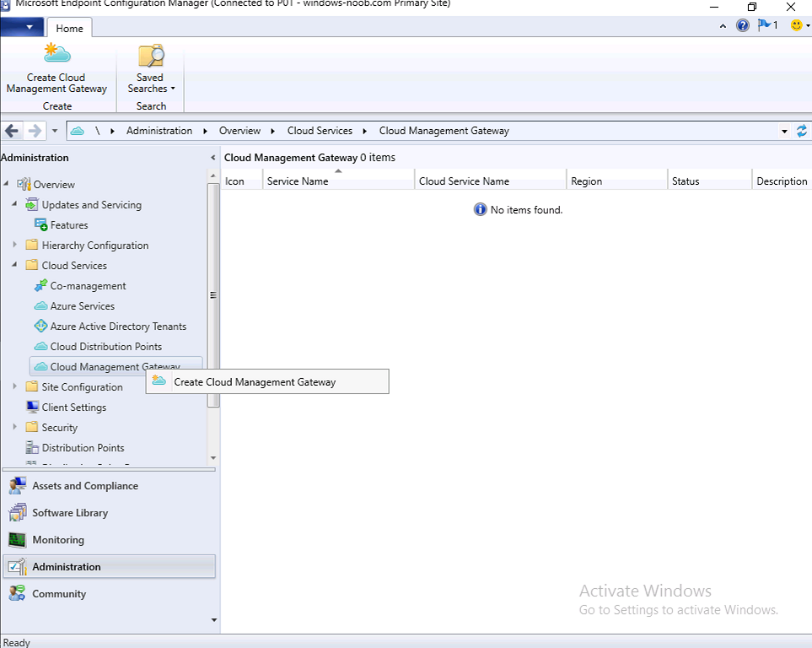Click the Azure Services cloud icon
812x648 pixels.
point(41,305)
